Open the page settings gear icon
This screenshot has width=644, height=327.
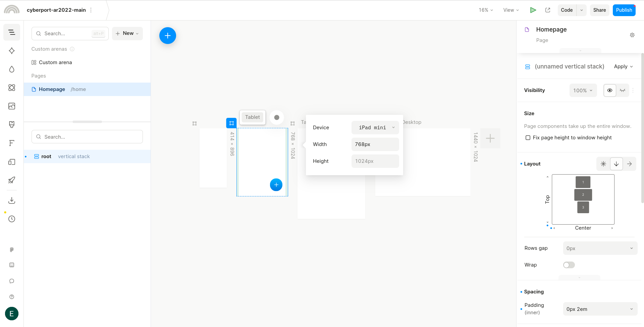632,35
